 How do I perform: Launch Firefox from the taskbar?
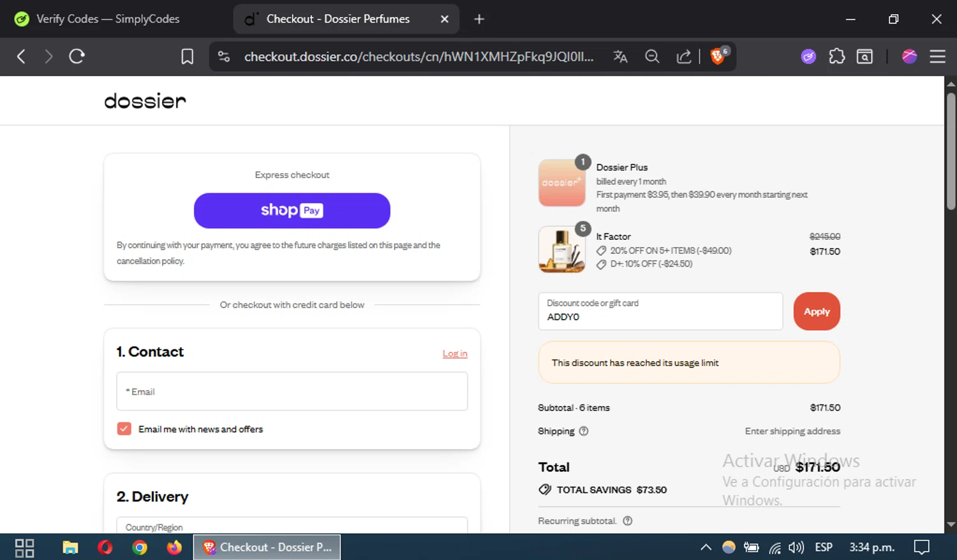[x=174, y=547]
